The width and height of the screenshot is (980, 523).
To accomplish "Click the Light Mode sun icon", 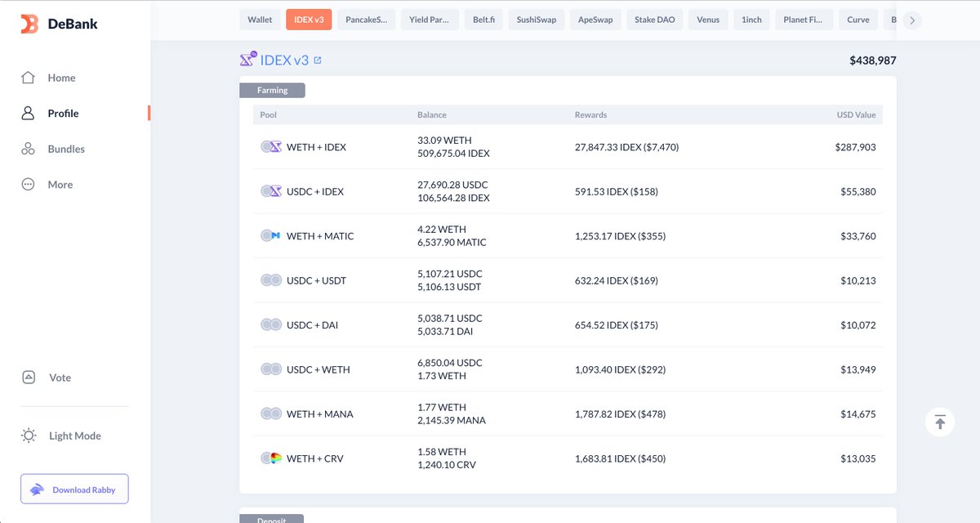I will tap(29, 436).
